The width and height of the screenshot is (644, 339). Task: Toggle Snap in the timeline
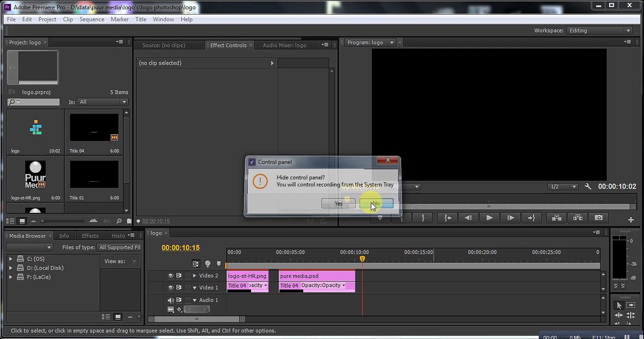pos(196,264)
